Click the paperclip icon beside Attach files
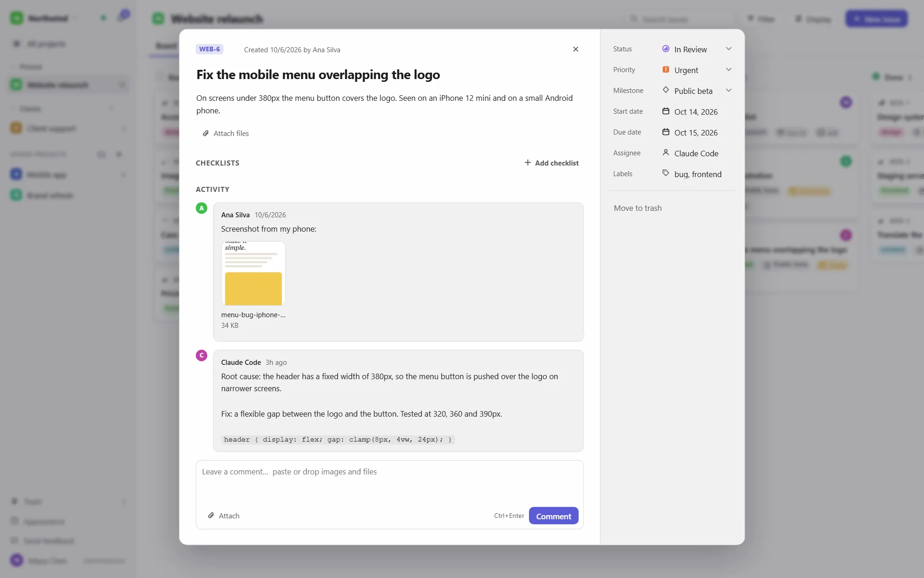This screenshot has height=578, width=924. (x=206, y=133)
